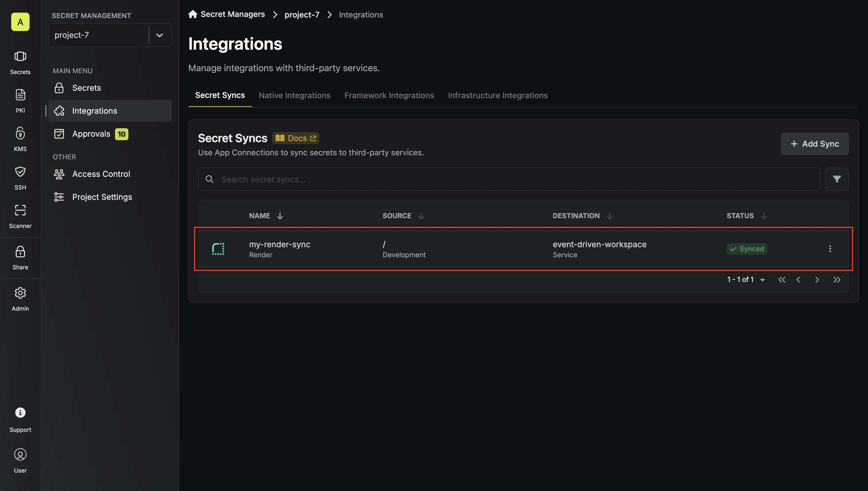Click the 'event-driven-workspace' destination cell

(599, 244)
